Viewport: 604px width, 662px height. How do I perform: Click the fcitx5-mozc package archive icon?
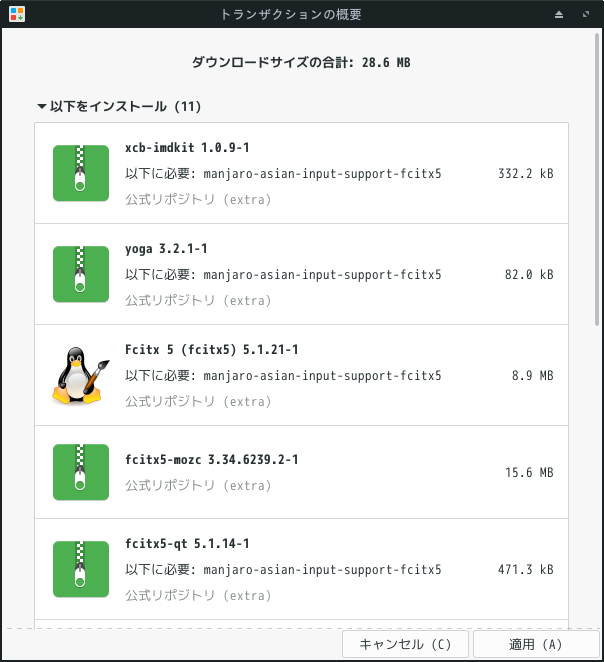(x=81, y=472)
